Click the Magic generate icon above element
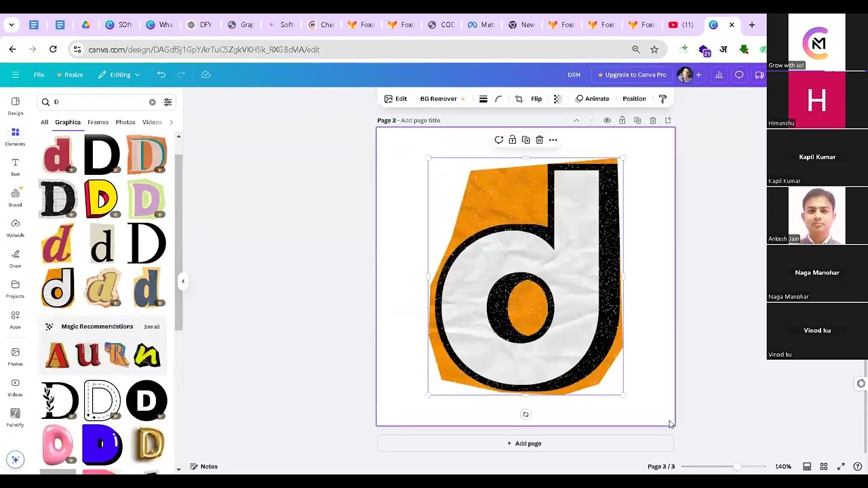This screenshot has width=868, height=488. point(498,140)
